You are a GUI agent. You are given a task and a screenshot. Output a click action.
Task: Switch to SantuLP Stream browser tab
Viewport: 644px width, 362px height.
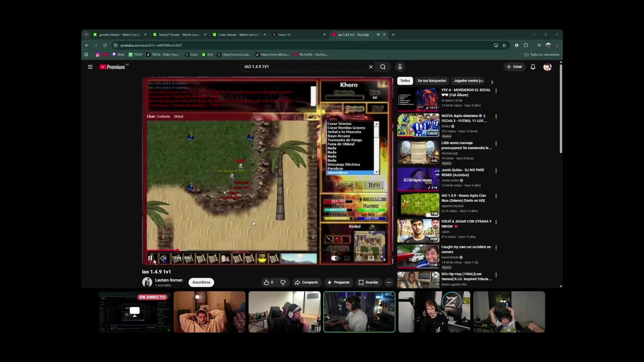click(179, 35)
